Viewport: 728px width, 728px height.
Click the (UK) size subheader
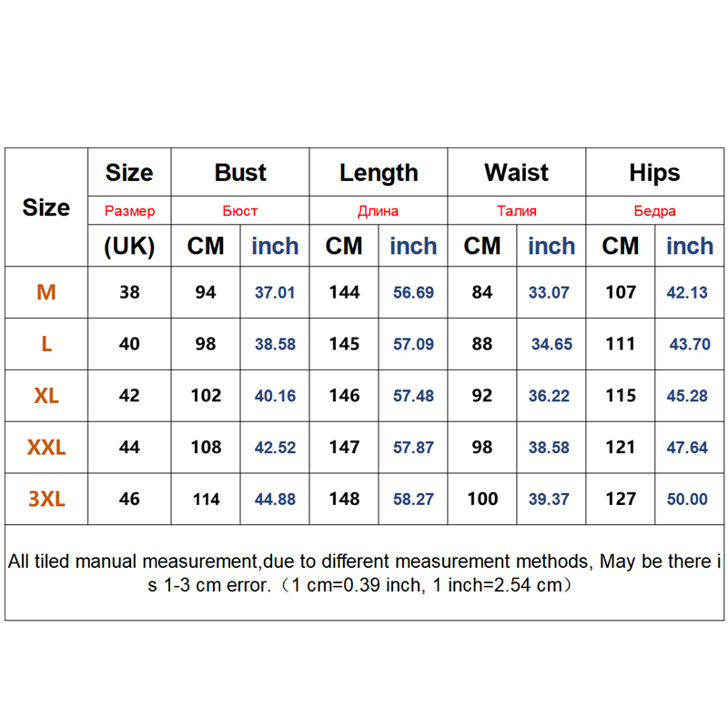point(129,246)
